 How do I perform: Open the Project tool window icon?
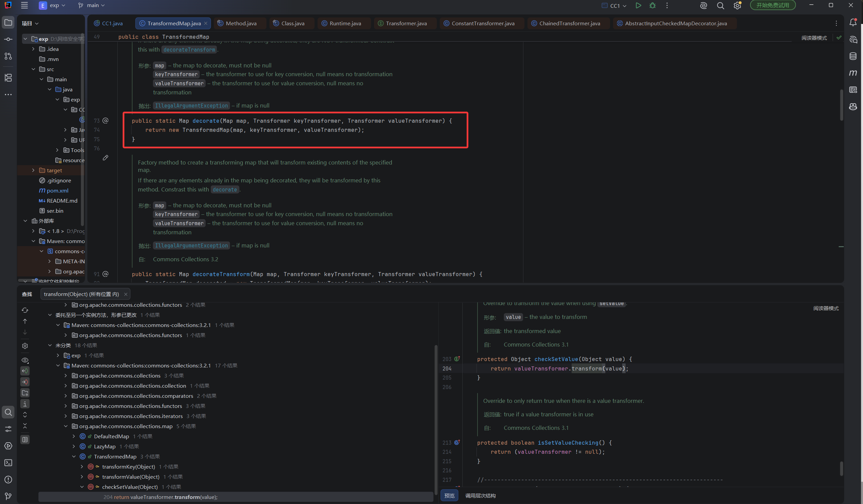pos(8,23)
